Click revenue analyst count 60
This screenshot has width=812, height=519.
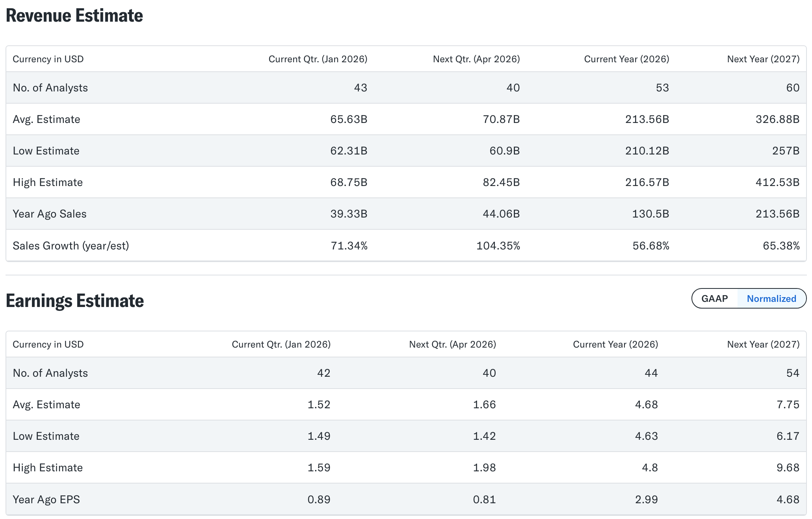pyautogui.click(x=793, y=87)
